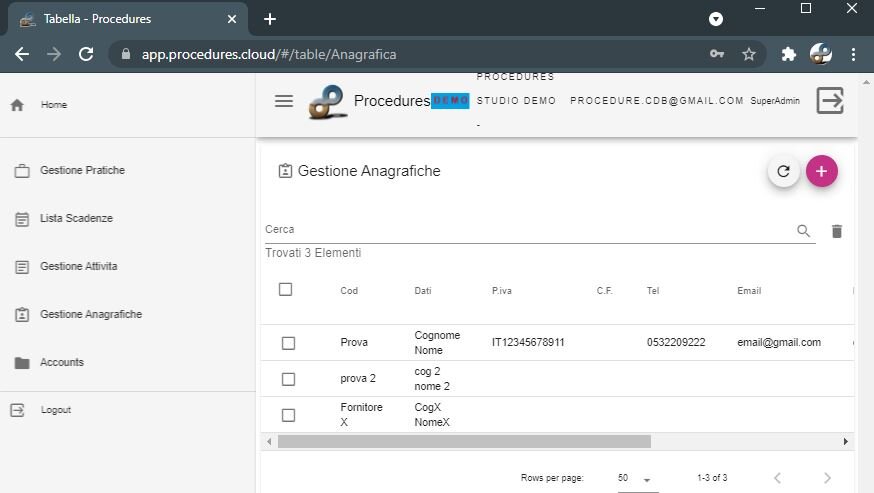Go to the previous table page
Image resolution: width=874 pixels, height=493 pixels.
777,478
